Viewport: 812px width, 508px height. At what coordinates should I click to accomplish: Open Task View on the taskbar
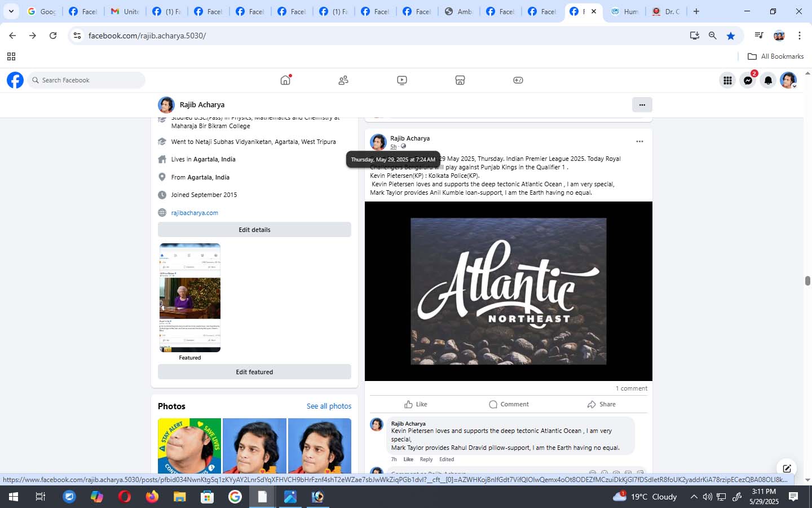(41, 497)
